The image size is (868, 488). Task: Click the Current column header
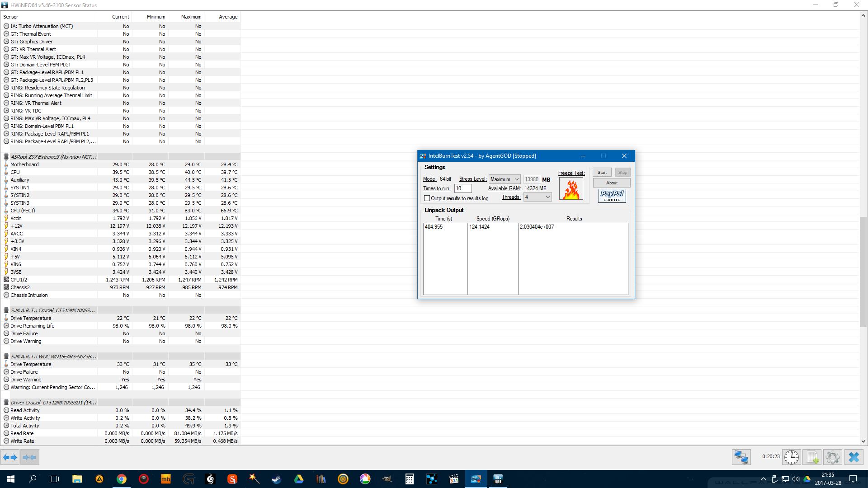pyautogui.click(x=114, y=17)
